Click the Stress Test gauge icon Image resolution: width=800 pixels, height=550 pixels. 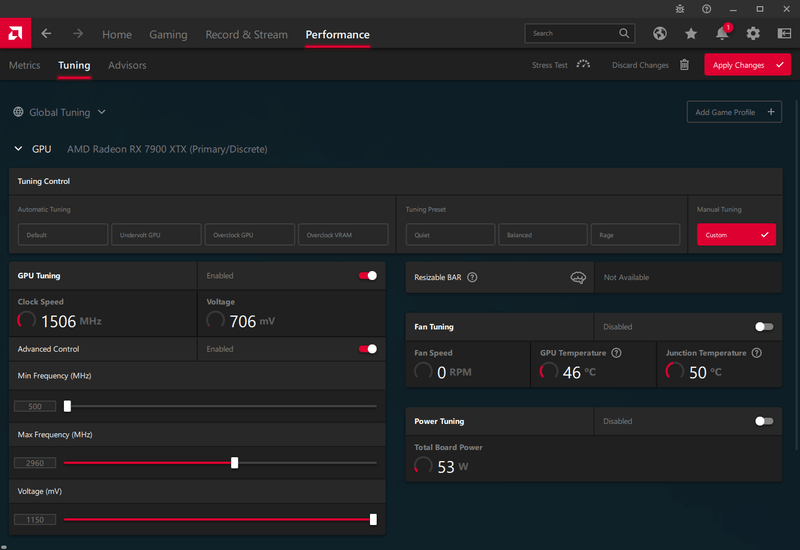click(x=583, y=64)
